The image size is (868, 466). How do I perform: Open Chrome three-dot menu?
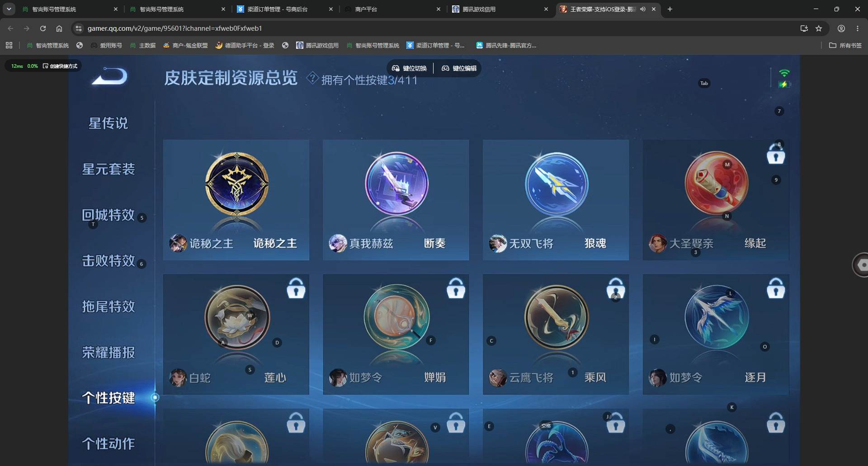(858, 28)
